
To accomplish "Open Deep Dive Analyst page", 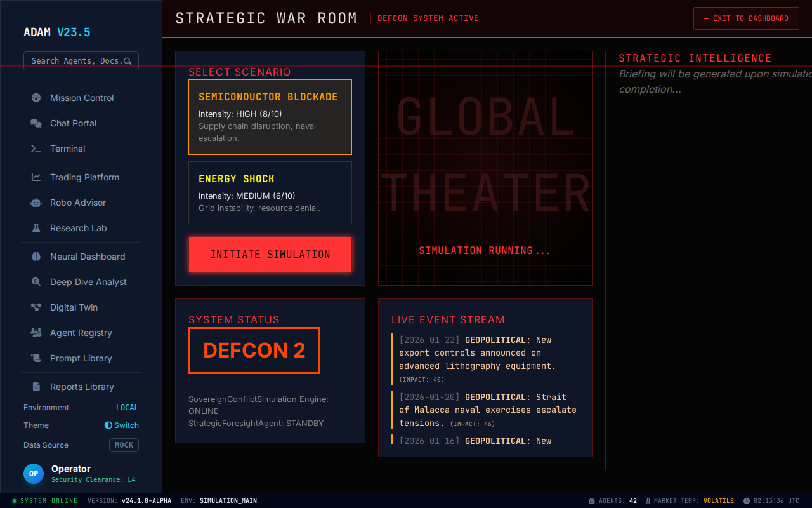I will (88, 282).
